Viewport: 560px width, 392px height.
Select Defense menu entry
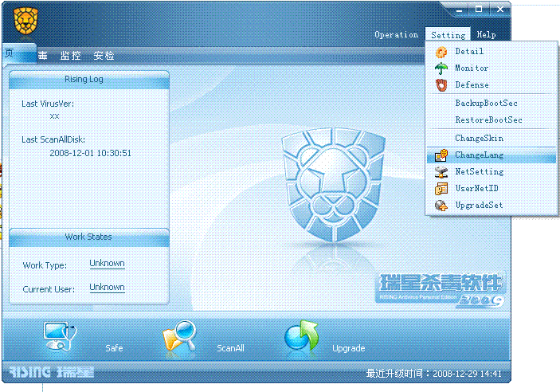[x=491, y=84]
